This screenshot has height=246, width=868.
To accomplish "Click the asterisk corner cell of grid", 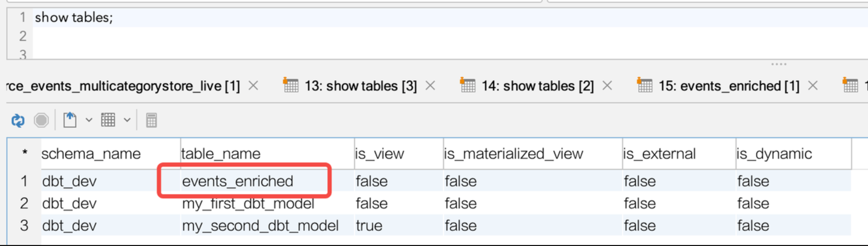I will point(24,153).
